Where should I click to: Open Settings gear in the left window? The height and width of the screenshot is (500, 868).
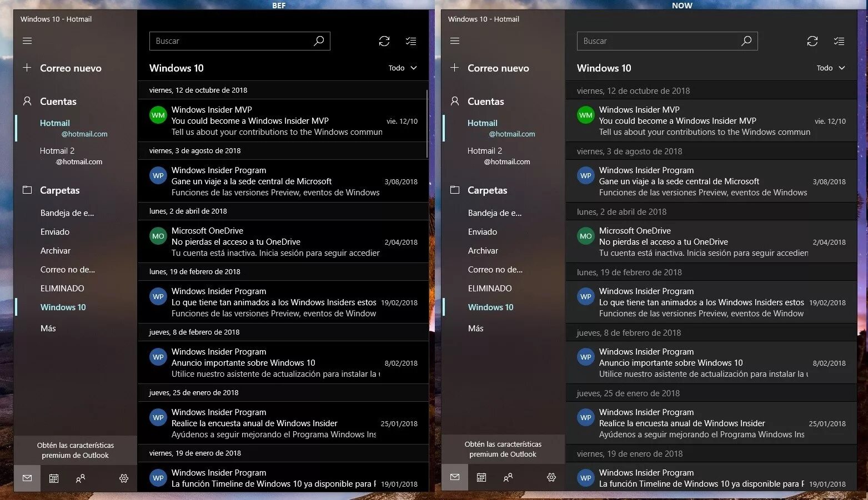(x=124, y=478)
